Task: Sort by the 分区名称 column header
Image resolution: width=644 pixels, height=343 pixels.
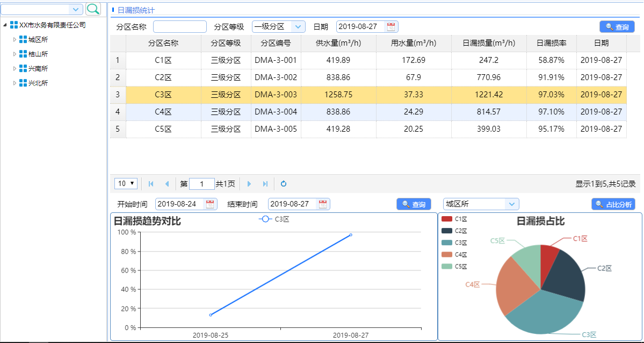Action: 163,43
